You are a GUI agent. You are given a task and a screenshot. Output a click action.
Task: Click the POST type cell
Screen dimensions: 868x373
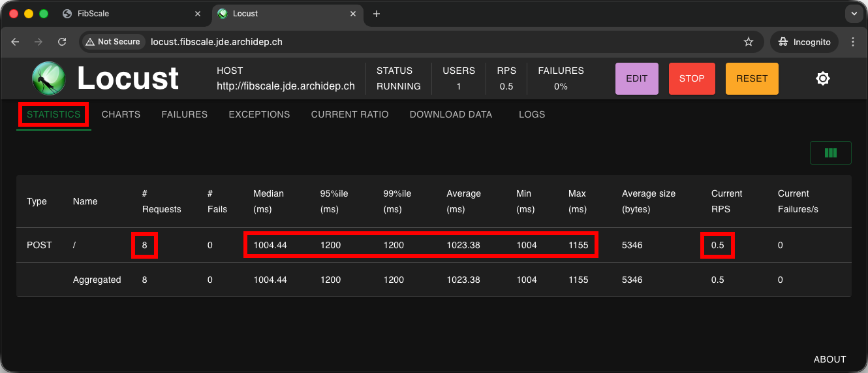[39, 245]
